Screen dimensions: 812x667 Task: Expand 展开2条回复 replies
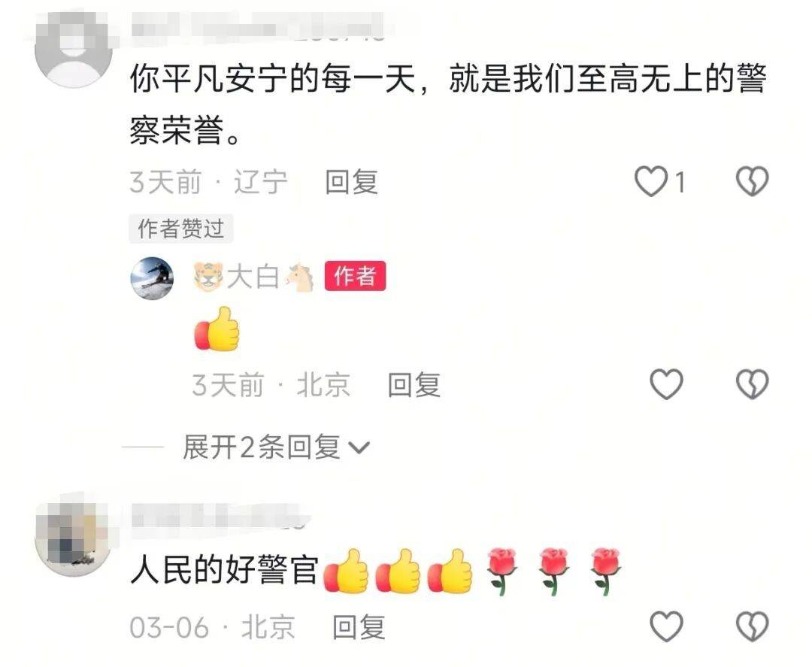click(276, 447)
